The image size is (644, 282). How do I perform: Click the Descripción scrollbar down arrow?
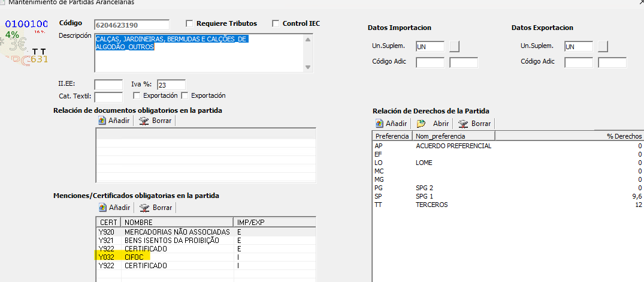[308, 67]
